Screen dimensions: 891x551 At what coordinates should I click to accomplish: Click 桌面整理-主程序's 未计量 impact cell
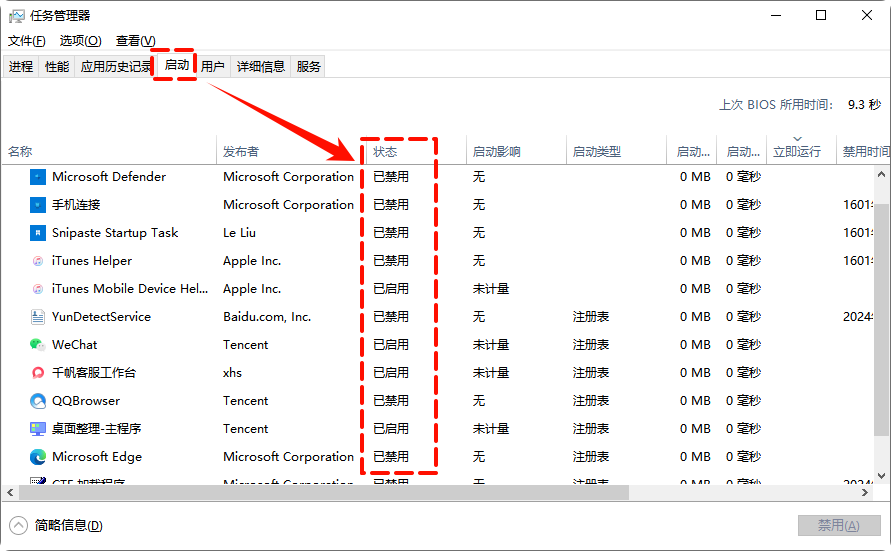(x=490, y=429)
